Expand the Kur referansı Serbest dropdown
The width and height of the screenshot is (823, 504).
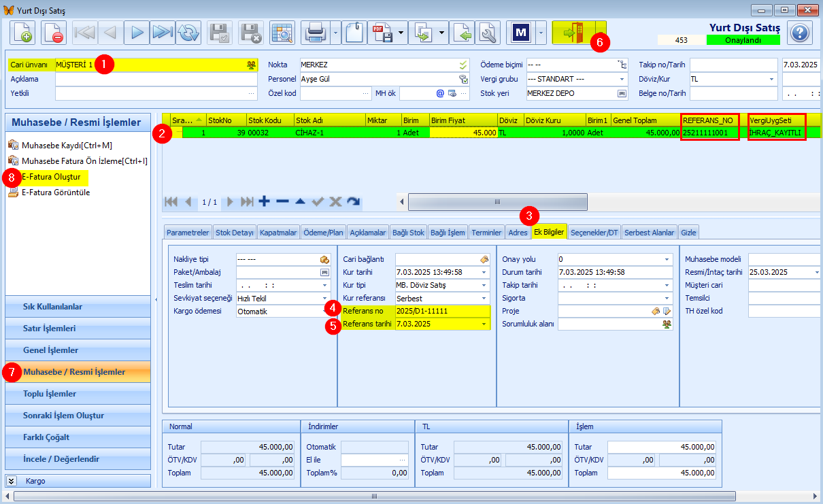pos(484,298)
